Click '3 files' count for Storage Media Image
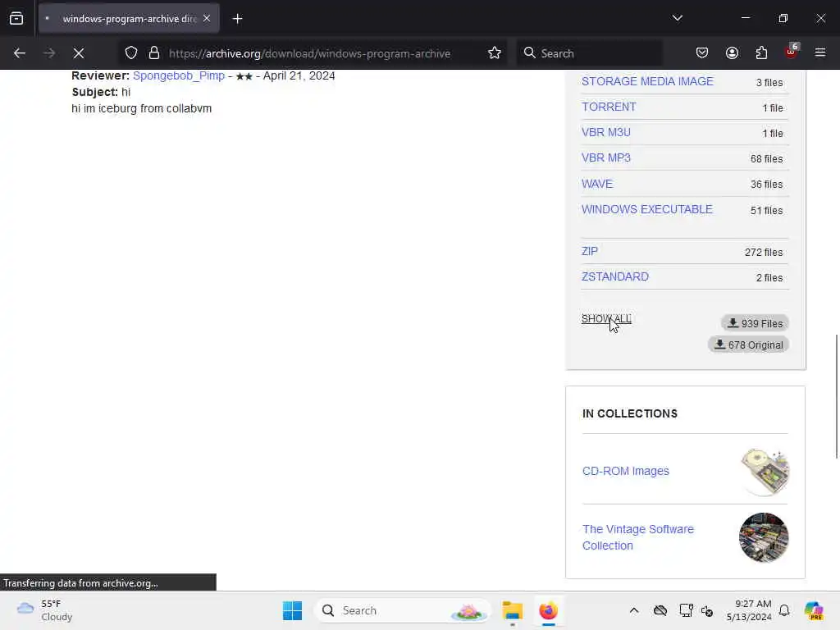The width and height of the screenshot is (840, 630). click(769, 83)
